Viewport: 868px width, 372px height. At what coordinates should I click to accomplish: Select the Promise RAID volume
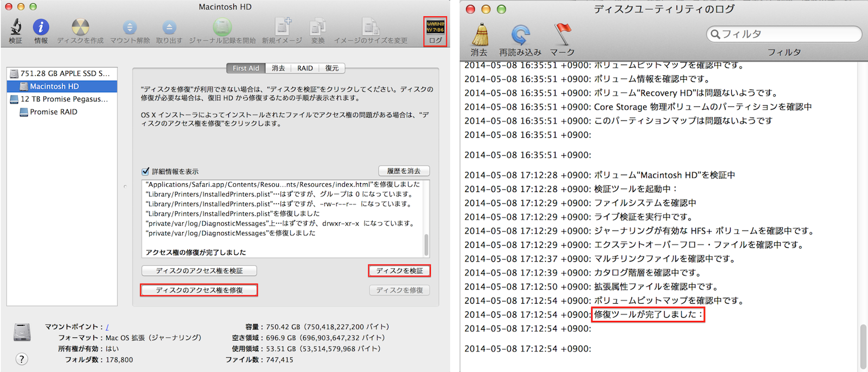click(x=62, y=112)
